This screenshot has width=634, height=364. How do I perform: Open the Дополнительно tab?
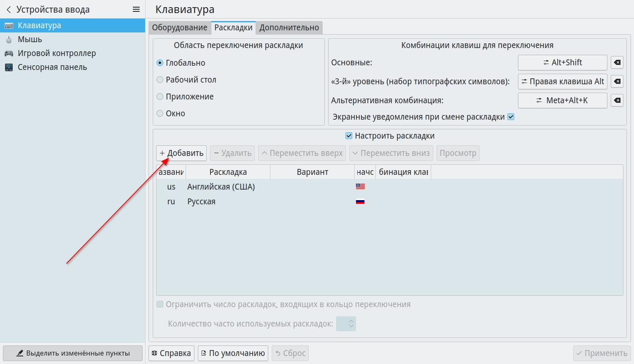click(x=289, y=28)
